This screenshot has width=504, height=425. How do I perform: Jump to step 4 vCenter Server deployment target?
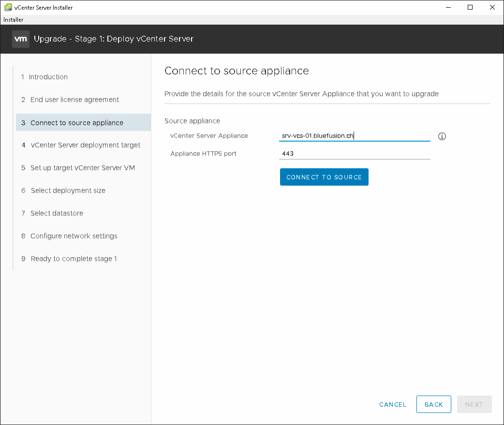[85, 145]
